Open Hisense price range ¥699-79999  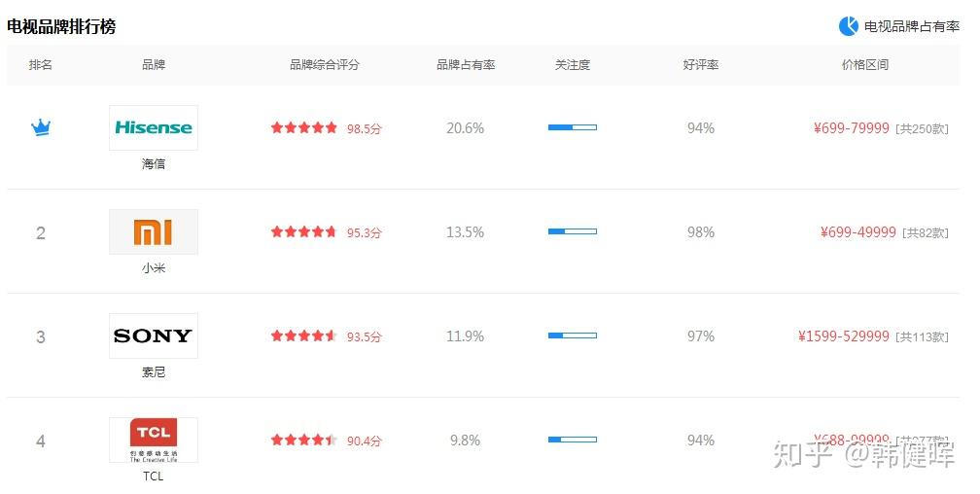point(852,127)
